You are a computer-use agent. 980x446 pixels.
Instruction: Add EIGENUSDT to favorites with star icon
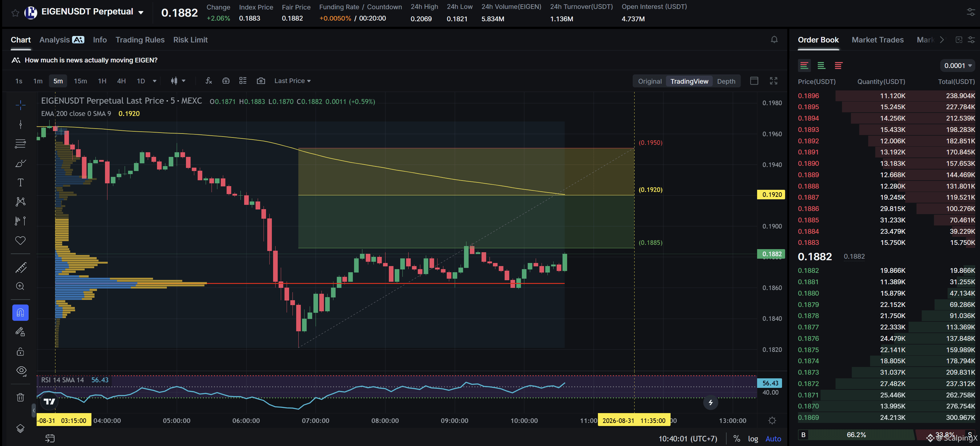coord(15,13)
